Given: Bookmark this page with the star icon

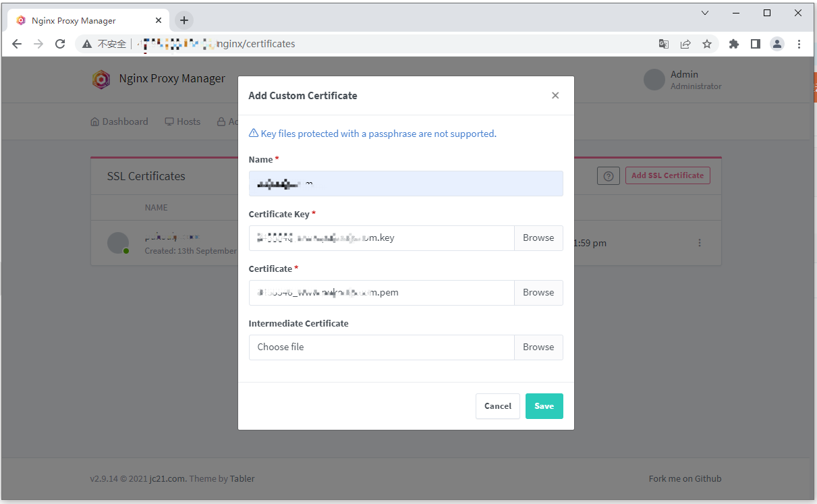Looking at the screenshot, I should pyautogui.click(x=707, y=44).
